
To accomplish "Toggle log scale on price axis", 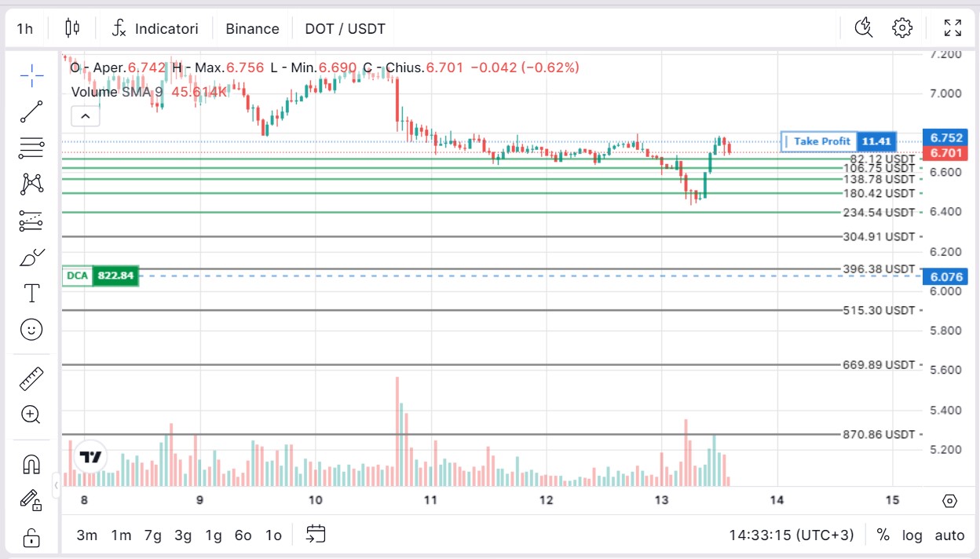I will [x=912, y=535].
